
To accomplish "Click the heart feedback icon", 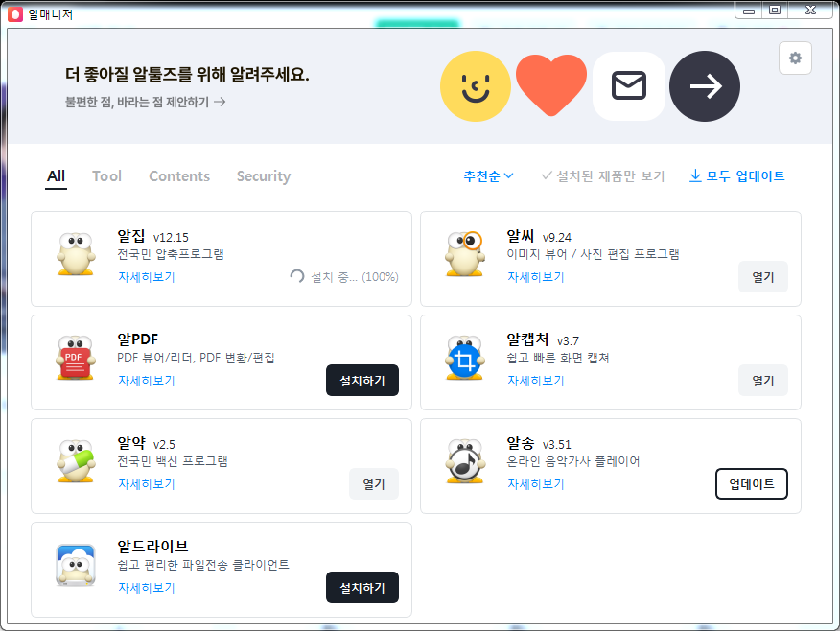I will point(551,86).
